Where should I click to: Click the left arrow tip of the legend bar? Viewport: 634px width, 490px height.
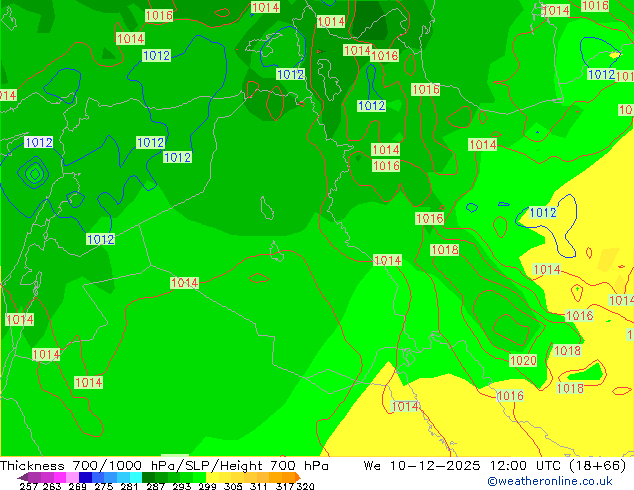point(22,477)
